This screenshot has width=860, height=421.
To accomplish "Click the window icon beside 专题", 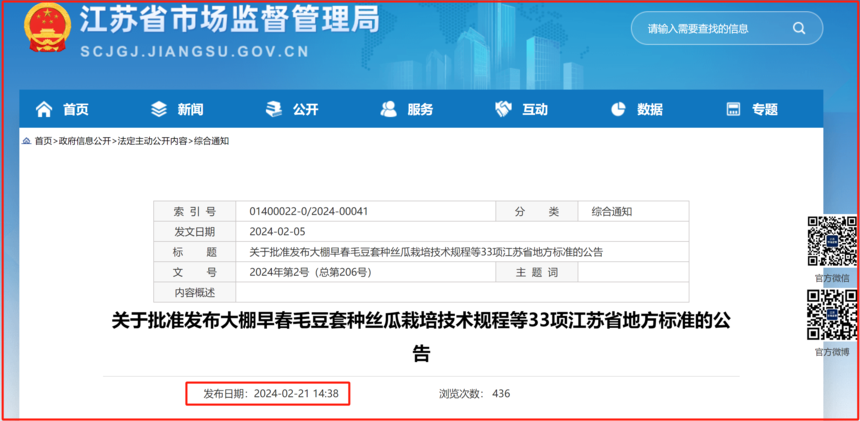I will pyautogui.click(x=733, y=109).
